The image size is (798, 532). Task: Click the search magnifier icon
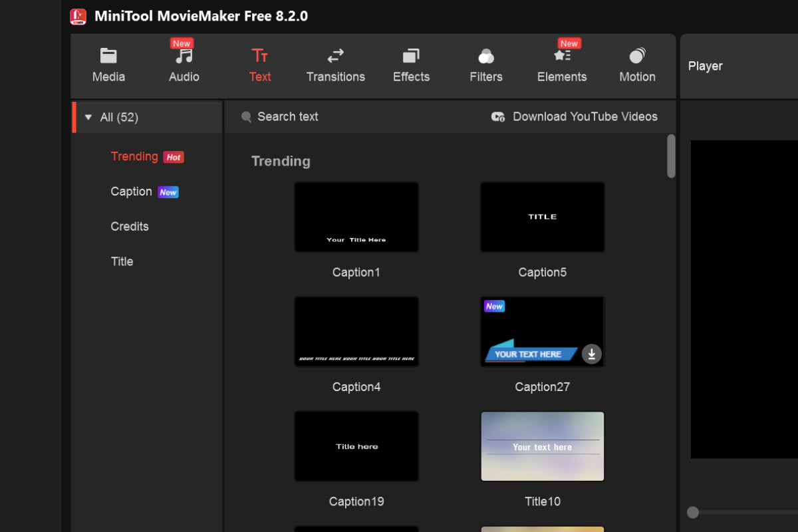tap(246, 117)
